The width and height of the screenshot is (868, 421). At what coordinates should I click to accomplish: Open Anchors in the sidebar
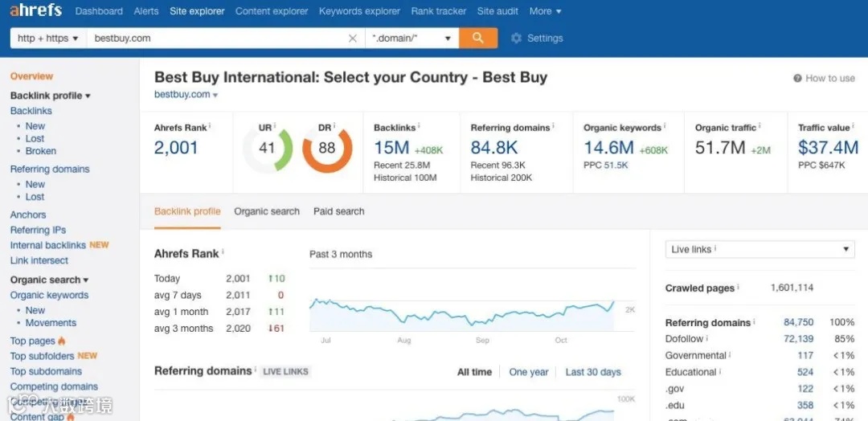(28, 215)
